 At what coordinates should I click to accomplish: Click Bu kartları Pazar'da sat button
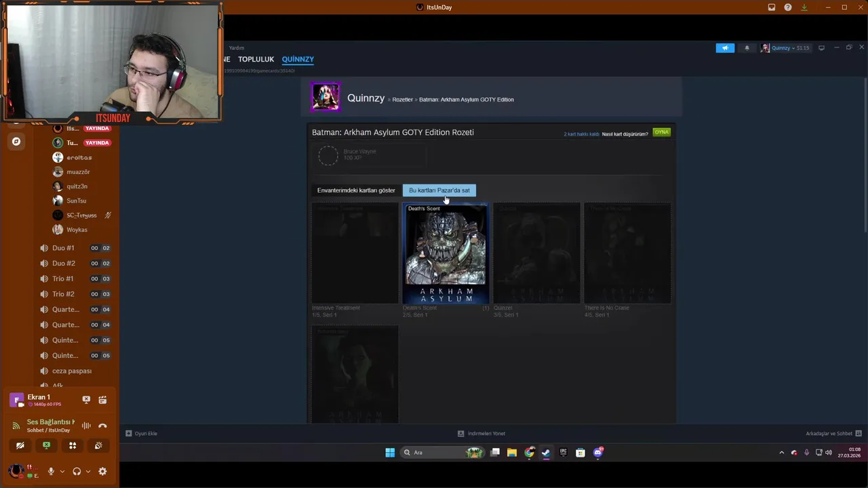pyautogui.click(x=439, y=190)
